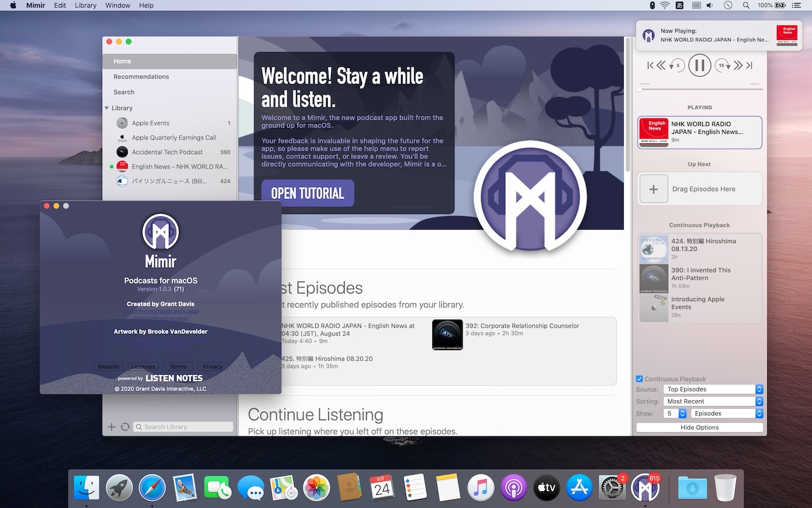Click the ATP artwork beside episode 392
The image size is (812, 508).
point(448,335)
